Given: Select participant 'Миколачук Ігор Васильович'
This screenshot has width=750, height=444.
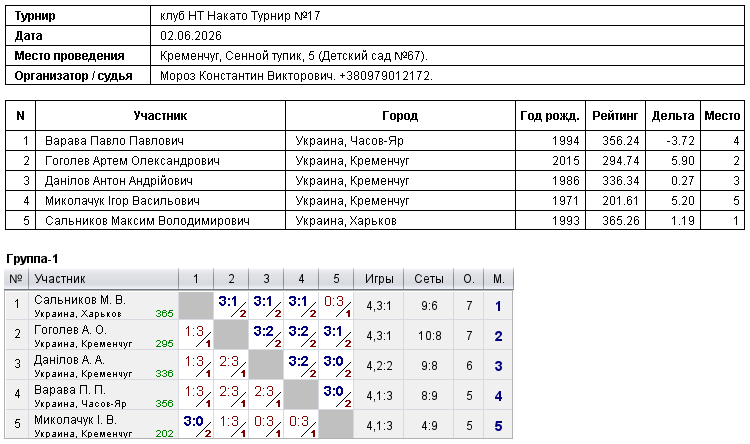Looking at the screenshot, I should click(x=122, y=201).
